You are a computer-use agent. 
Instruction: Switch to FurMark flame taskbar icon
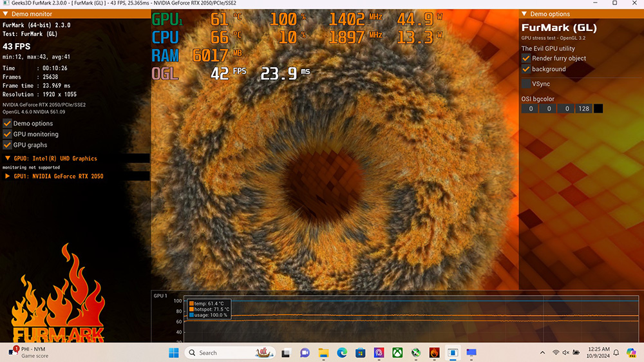pos(434,352)
